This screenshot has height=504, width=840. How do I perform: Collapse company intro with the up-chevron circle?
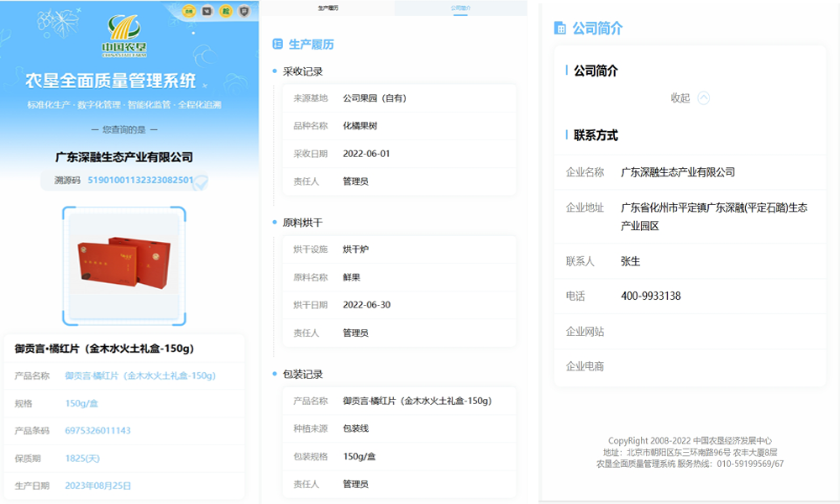703,98
